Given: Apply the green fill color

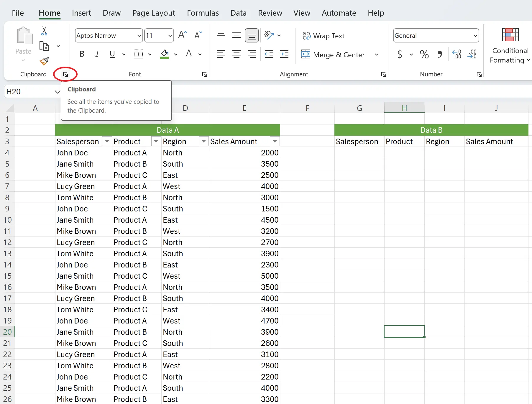Looking at the screenshot, I should coord(165,54).
